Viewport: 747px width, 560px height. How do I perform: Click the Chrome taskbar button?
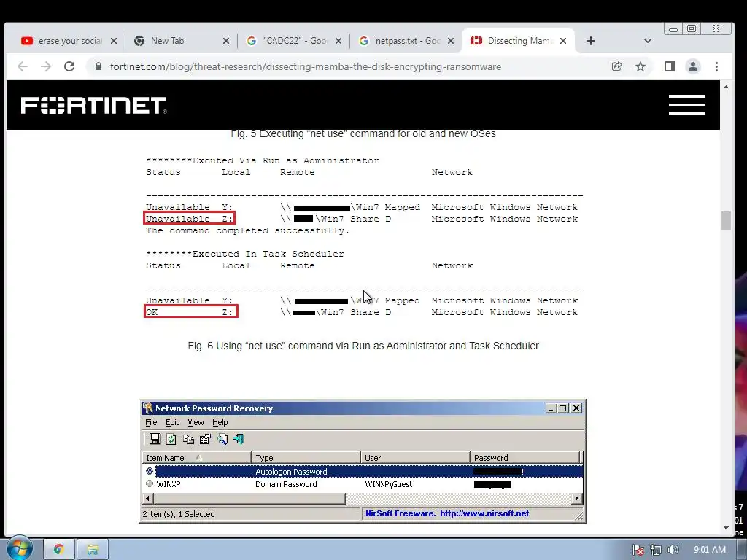point(59,550)
